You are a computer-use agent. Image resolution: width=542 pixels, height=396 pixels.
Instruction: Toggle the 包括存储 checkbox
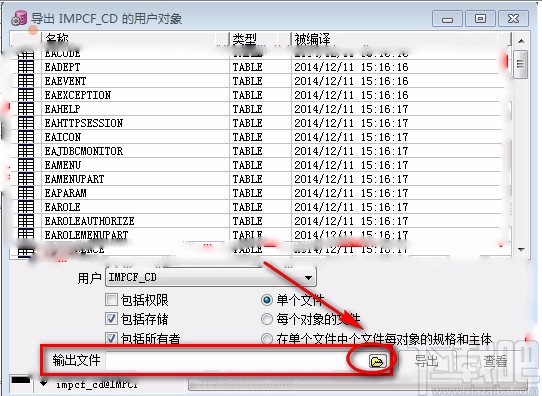[111, 319]
